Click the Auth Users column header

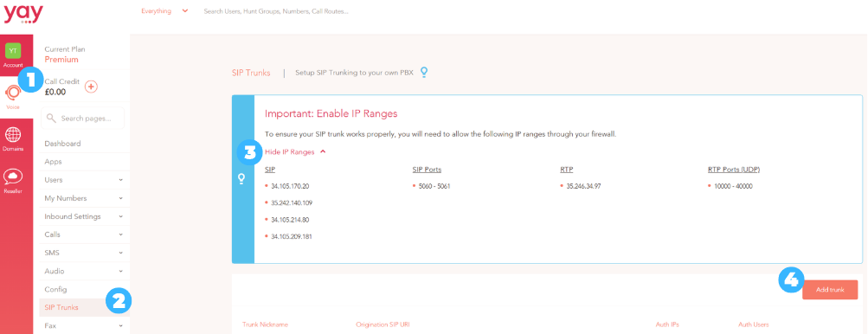(754, 324)
